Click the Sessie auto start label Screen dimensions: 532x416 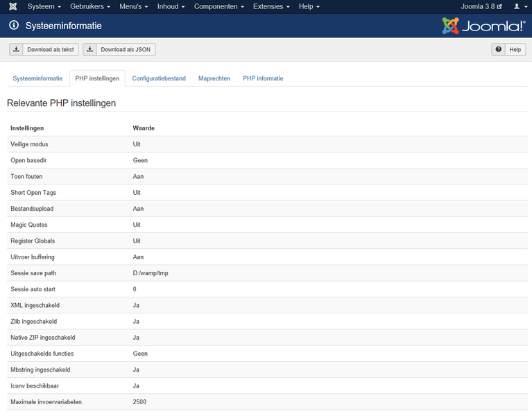click(x=33, y=289)
